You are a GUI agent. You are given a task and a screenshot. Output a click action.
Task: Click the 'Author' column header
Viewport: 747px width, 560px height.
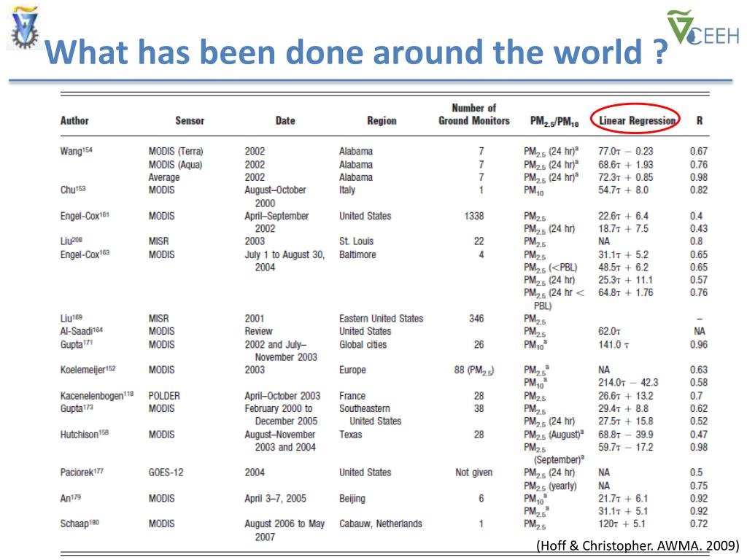pos(74,120)
